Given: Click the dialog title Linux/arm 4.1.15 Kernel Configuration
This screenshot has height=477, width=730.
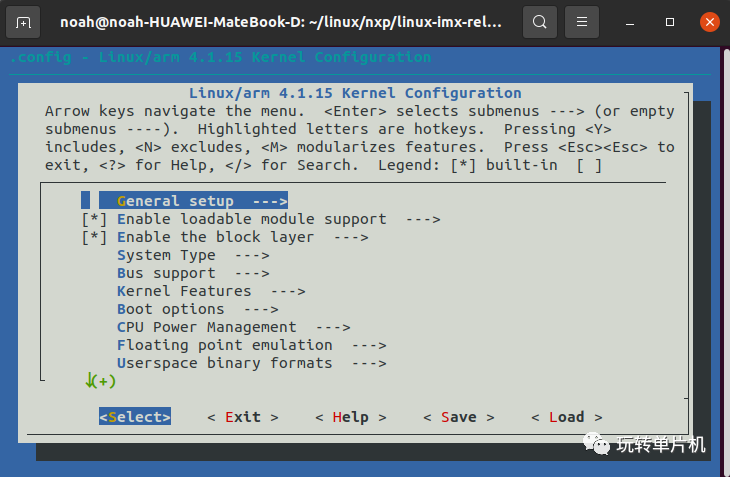Looking at the screenshot, I should tap(355, 93).
